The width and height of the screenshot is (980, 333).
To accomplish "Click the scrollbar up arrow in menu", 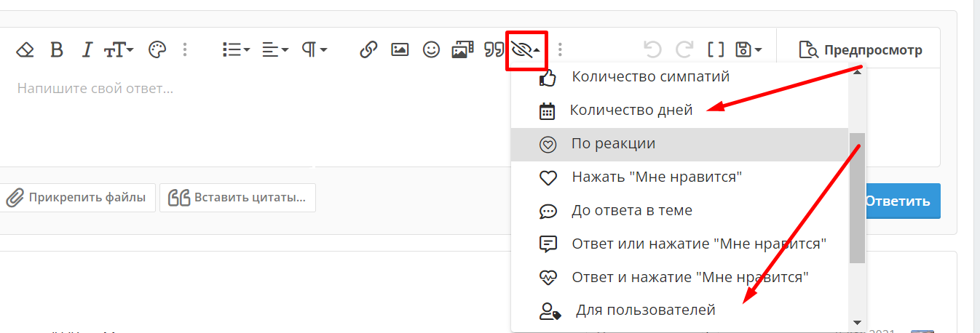I will [x=857, y=71].
